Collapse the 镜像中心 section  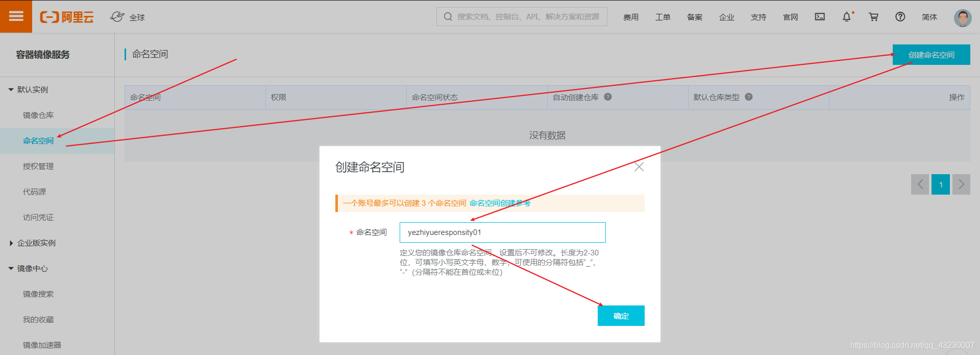coord(29,268)
